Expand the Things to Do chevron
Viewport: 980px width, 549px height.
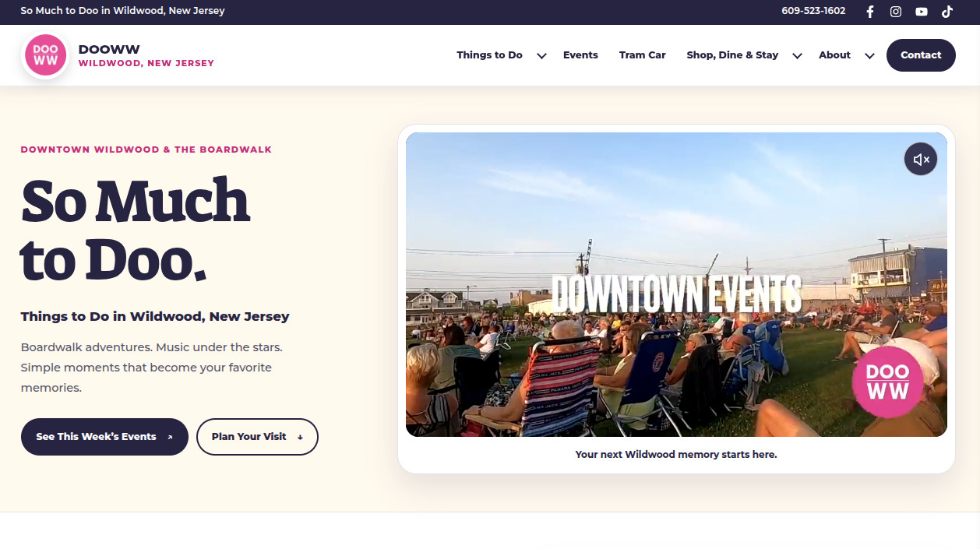(541, 55)
